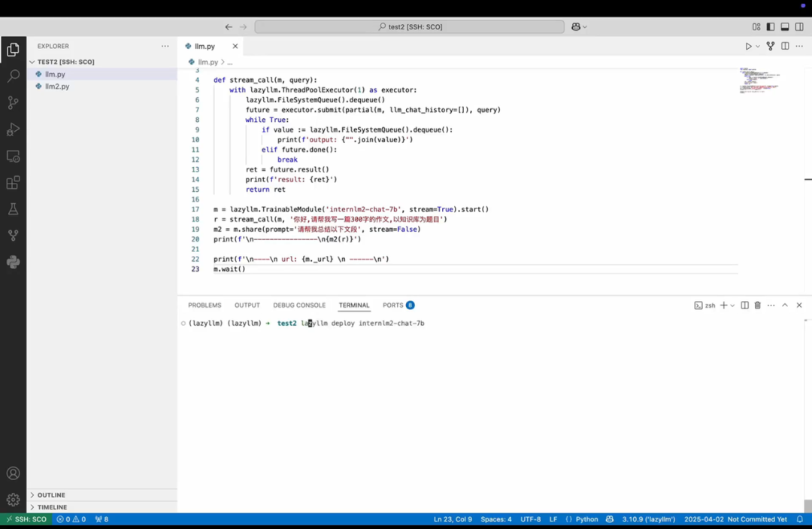The image size is (812, 529).
Task: Click git blame Not Committed Yet item
Action: coord(735,519)
